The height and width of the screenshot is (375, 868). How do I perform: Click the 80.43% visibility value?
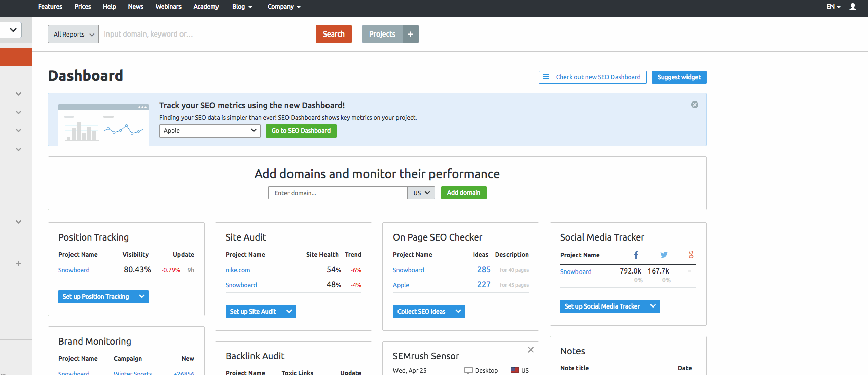click(137, 270)
